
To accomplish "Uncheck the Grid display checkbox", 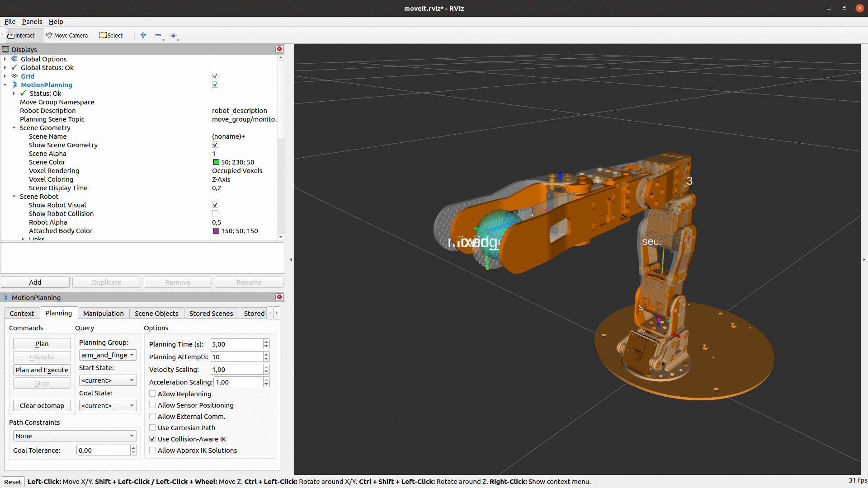I will tap(215, 76).
